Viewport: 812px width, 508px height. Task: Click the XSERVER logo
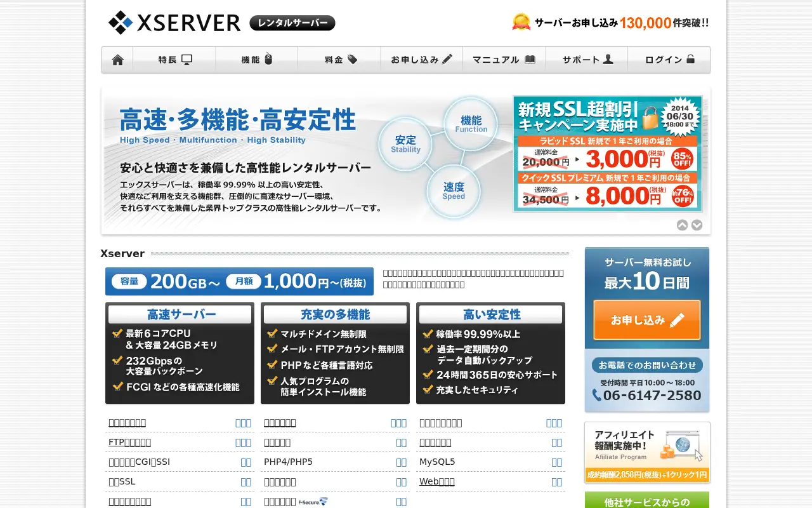tap(174, 23)
